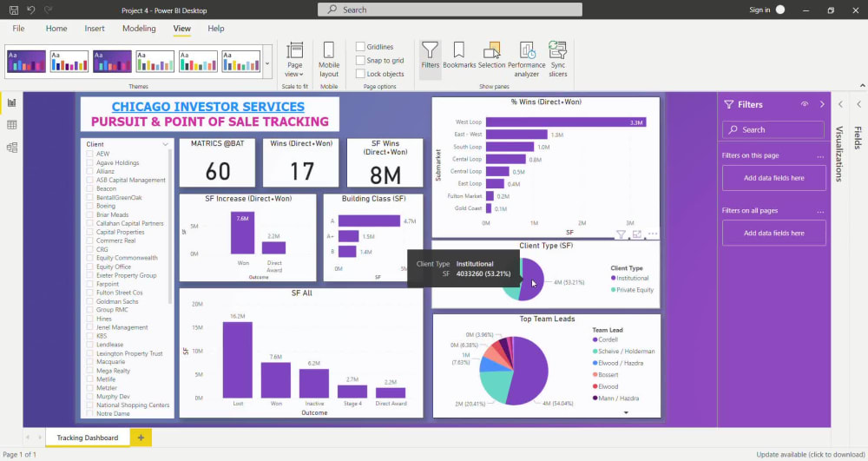
Task: Click the Redo arrow icon
Action: (48, 10)
